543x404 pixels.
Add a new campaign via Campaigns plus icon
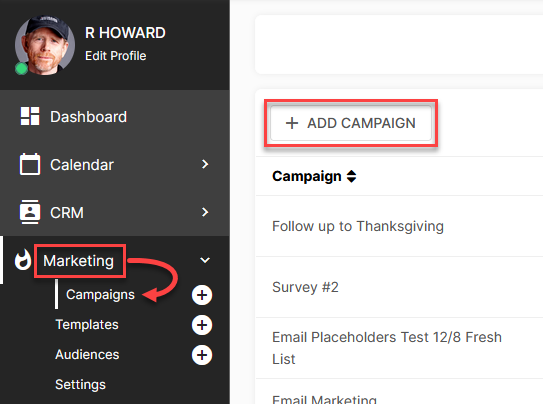[202, 295]
